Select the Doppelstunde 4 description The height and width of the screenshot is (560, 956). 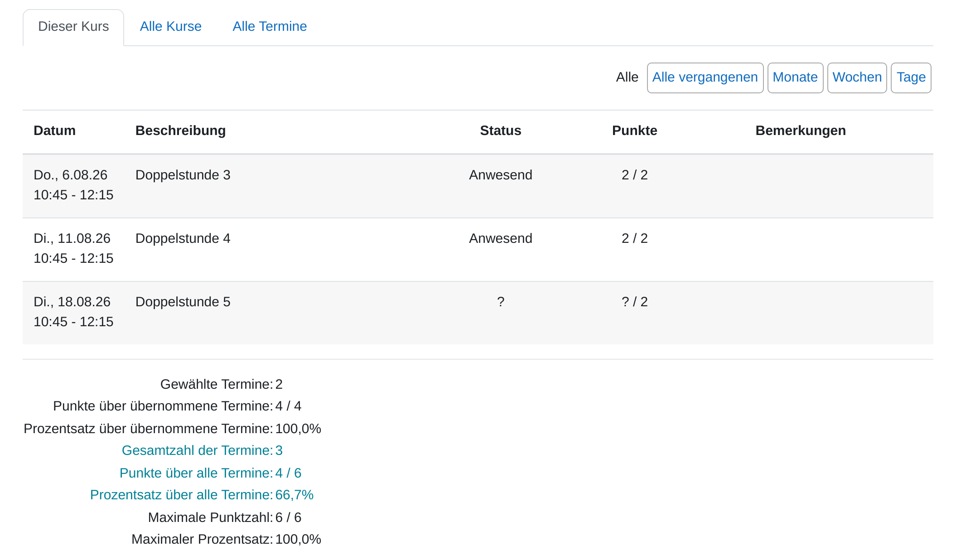coord(183,238)
